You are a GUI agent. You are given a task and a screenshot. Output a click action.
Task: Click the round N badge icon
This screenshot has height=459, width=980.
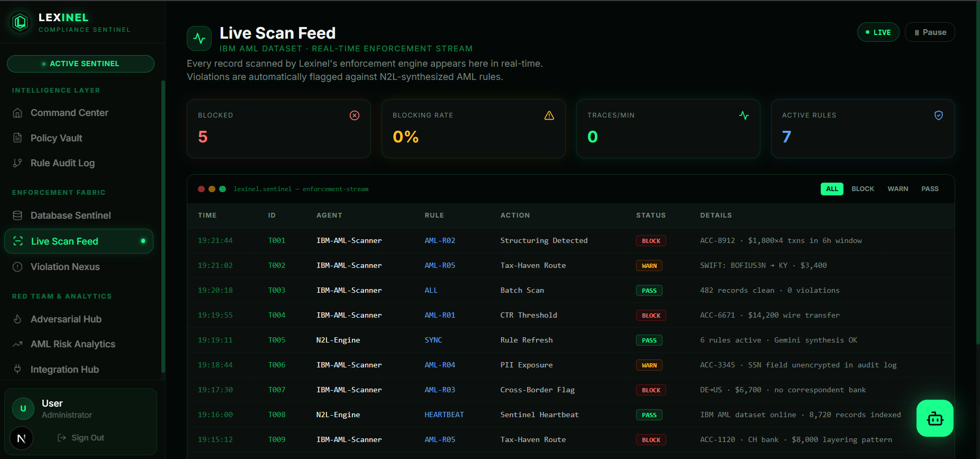22,438
